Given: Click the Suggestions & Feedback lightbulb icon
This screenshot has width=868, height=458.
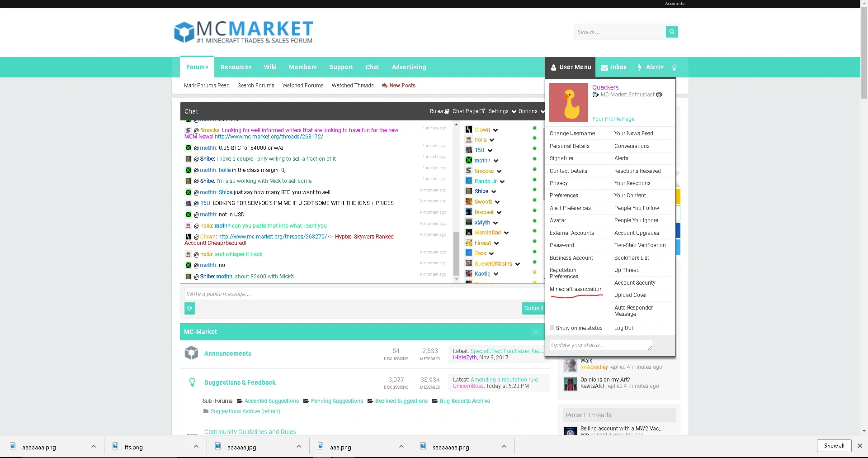Looking at the screenshot, I should [192, 382].
